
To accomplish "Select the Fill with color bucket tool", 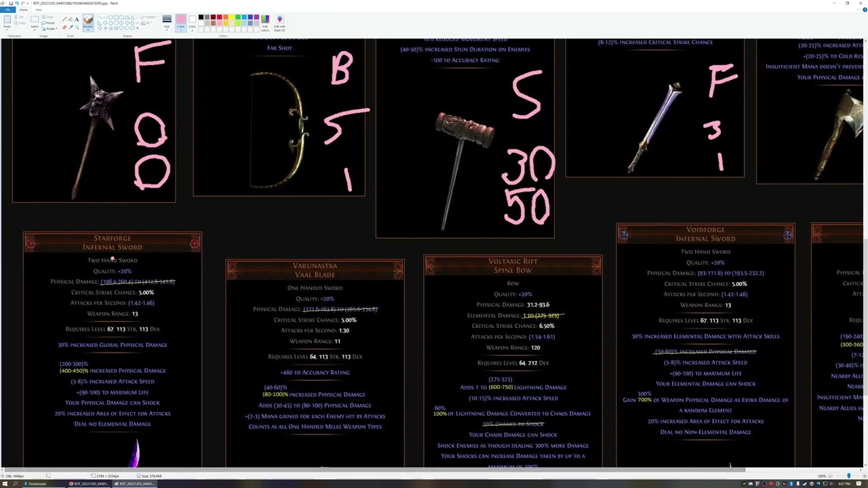I will click(x=71, y=19).
